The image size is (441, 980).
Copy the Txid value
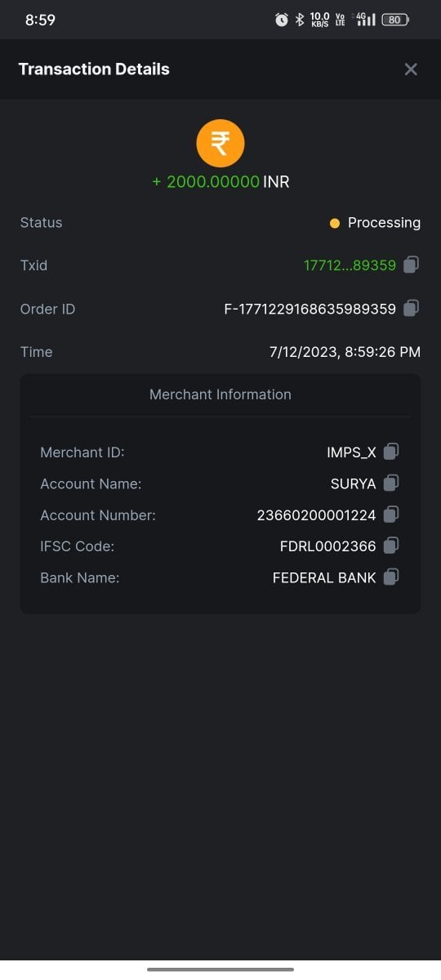coord(412,265)
